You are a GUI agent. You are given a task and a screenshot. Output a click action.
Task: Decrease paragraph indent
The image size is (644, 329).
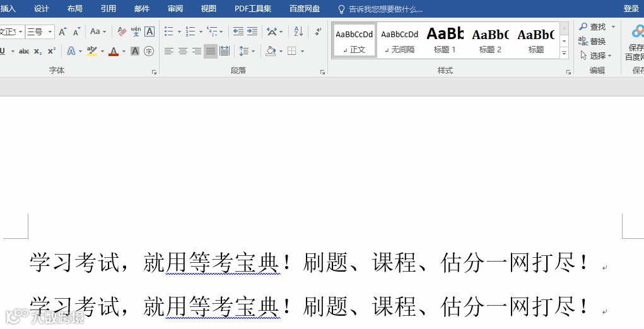238,32
